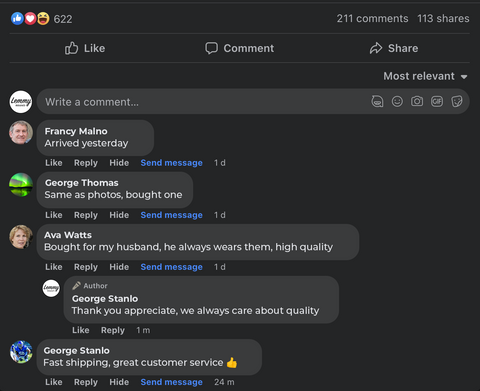This screenshot has height=391, width=480.
Task: View the reaction emoji summary showing 622
Action: click(x=41, y=19)
